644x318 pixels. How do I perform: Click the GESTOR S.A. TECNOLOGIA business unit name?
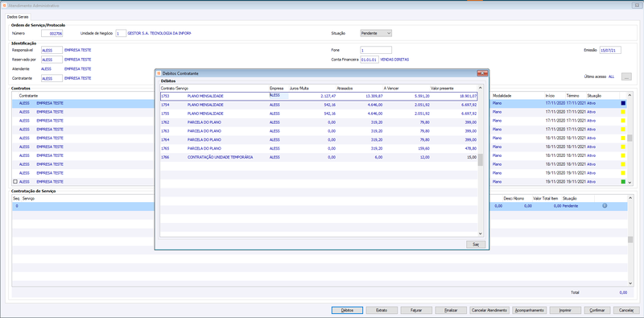[159, 33]
